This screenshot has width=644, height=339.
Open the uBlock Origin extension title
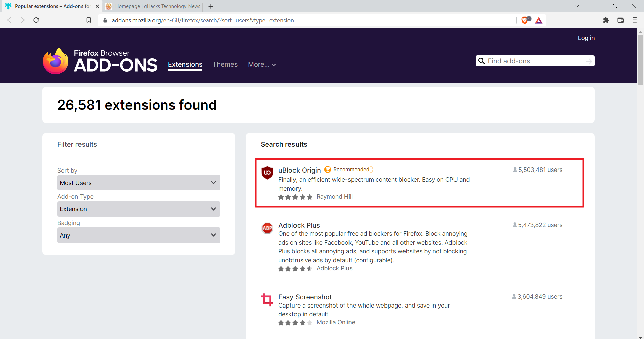coord(300,170)
